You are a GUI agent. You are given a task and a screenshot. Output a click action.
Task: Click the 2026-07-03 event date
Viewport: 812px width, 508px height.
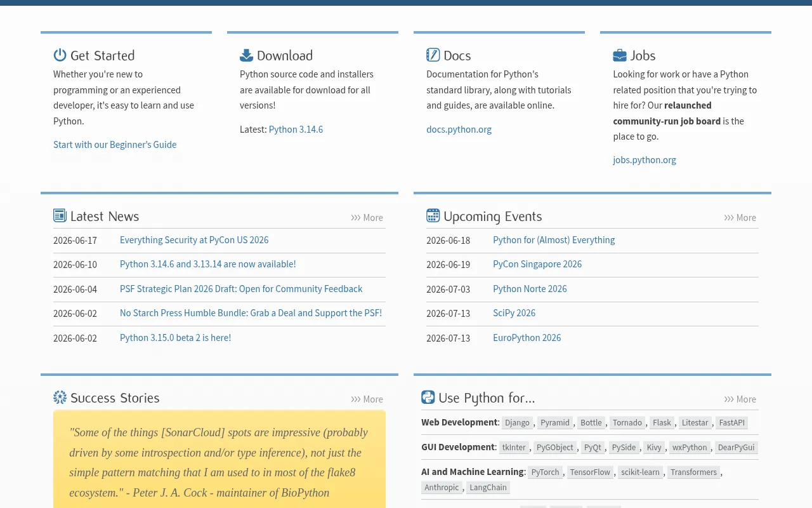click(448, 290)
